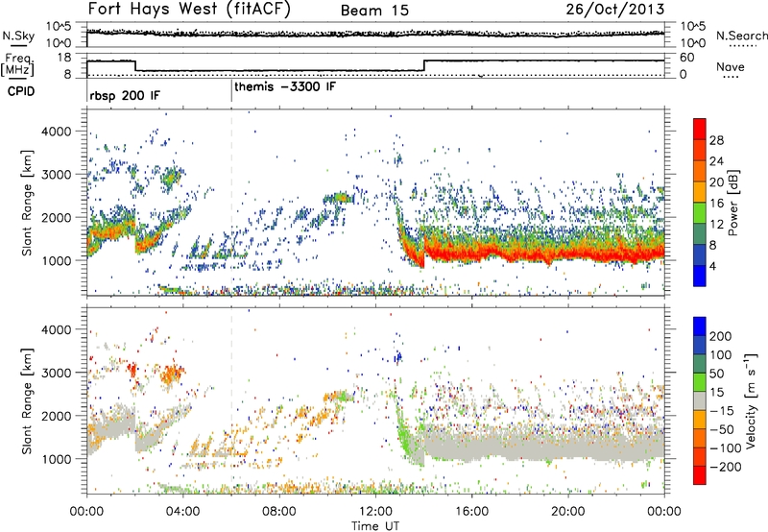Click the 'Power [dB]' color bar label

click(733, 203)
